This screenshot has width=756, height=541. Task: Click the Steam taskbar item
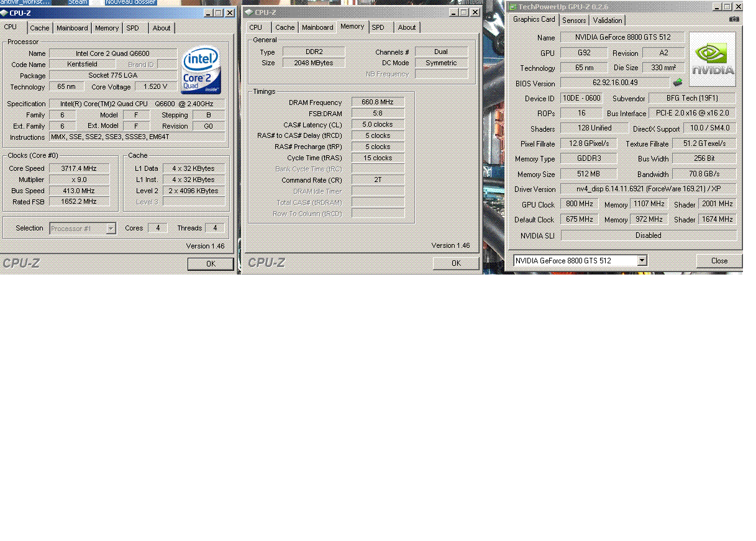(78, 2)
